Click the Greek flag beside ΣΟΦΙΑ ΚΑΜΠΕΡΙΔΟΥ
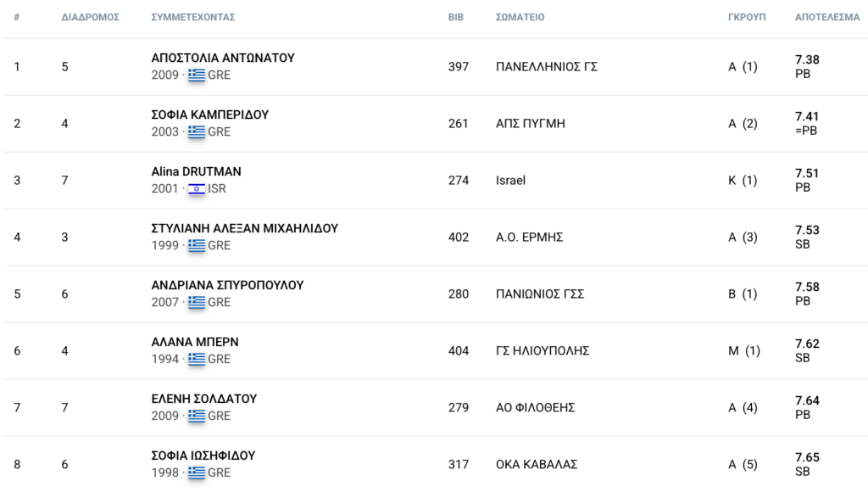 pyautogui.click(x=197, y=131)
